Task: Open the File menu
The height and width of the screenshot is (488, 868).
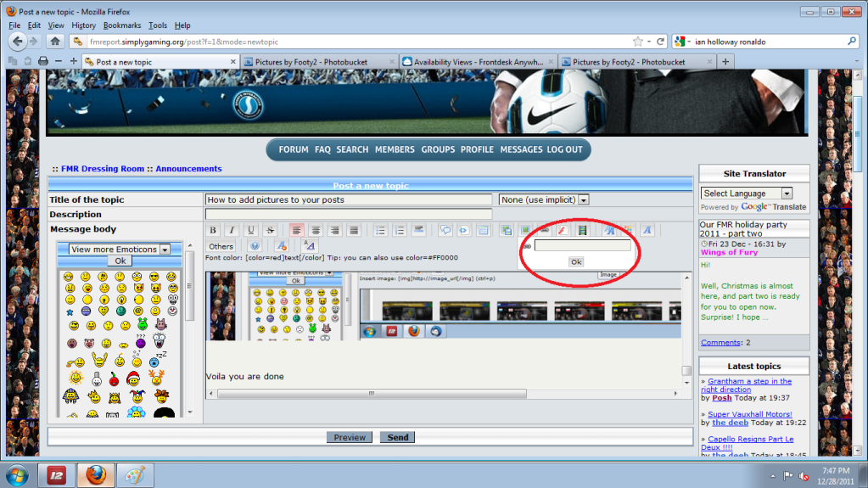Action: pyautogui.click(x=14, y=25)
